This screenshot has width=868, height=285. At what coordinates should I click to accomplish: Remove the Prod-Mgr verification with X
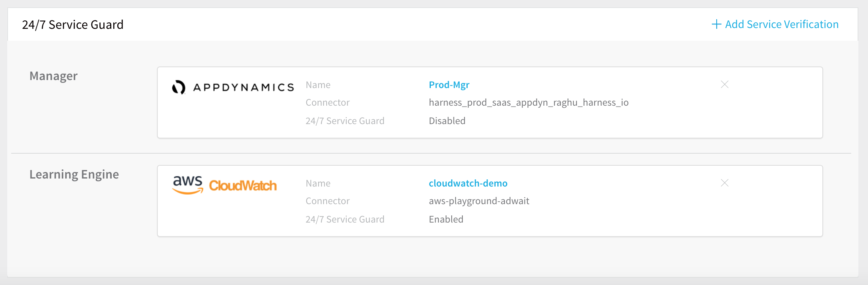[725, 84]
